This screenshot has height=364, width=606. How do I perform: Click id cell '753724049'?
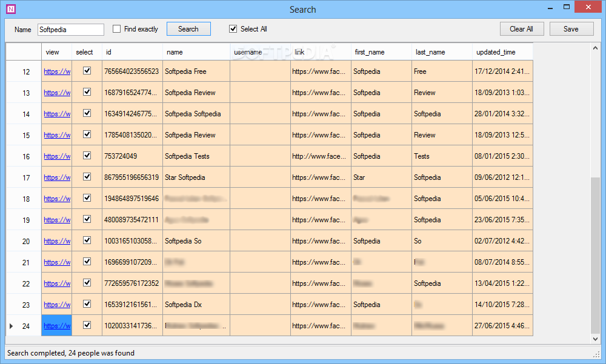(132, 156)
